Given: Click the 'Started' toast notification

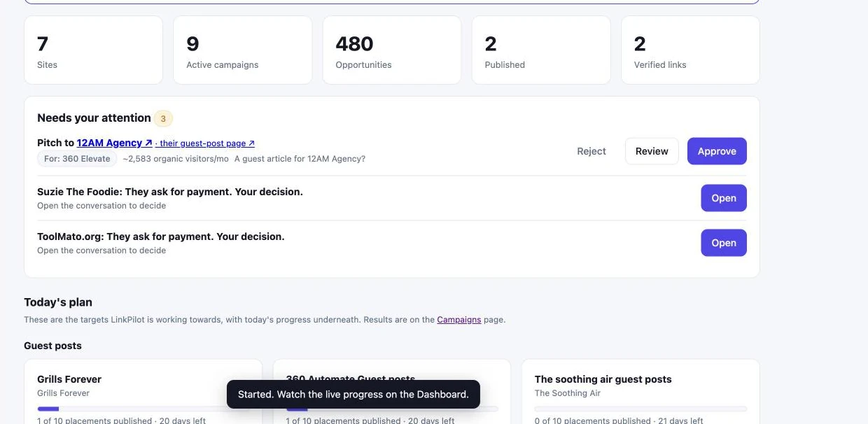Looking at the screenshot, I should click(x=353, y=395).
